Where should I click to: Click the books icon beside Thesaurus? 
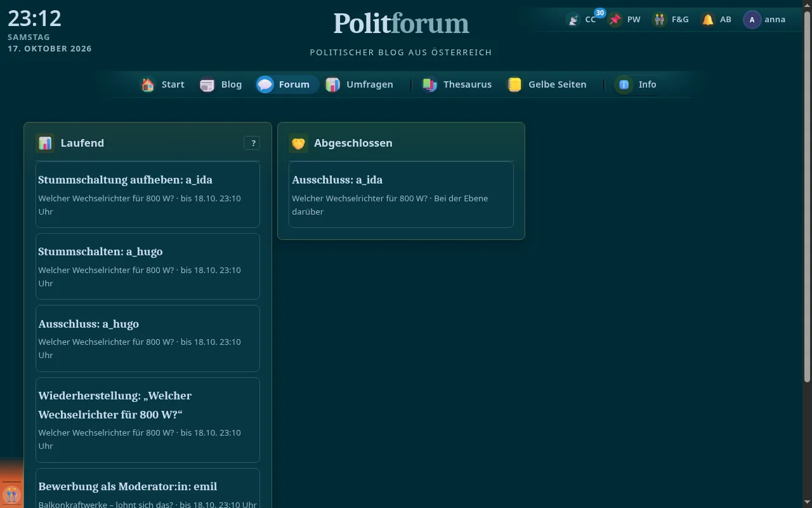[429, 84]
